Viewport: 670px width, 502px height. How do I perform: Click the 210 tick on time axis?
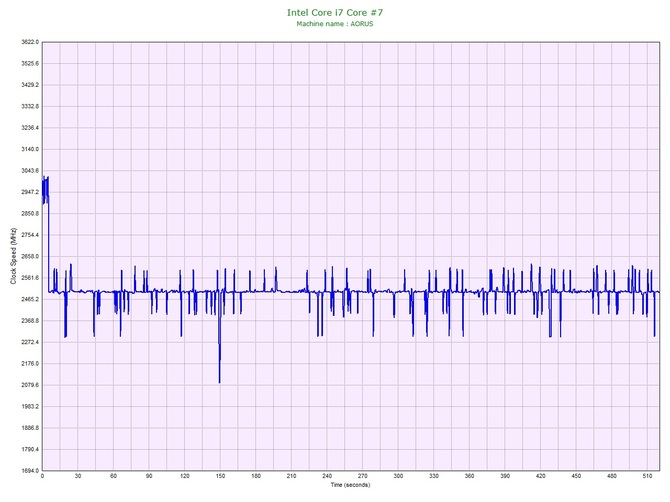coord(291,476)
